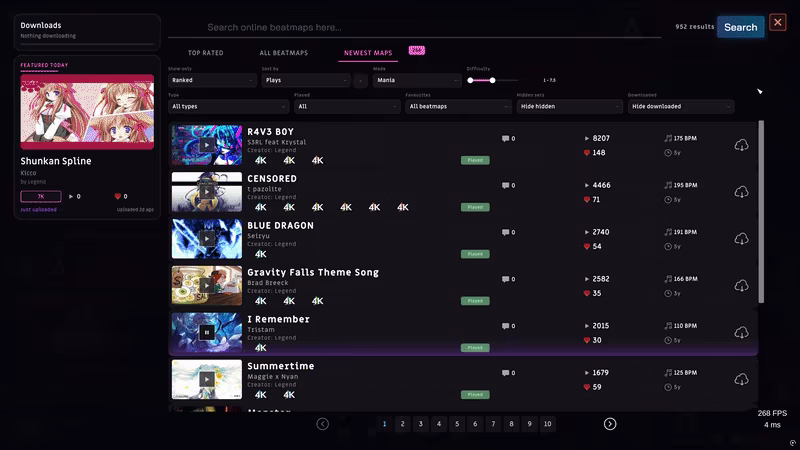Open the Show only Ranked dropdown

pyautogui.click(x=212, y=80)
